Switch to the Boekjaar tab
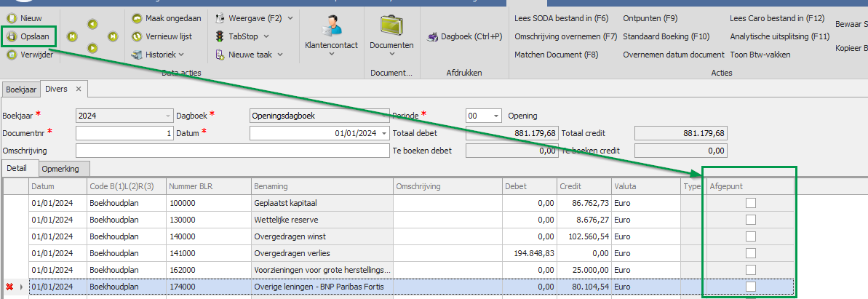The width and height of the screenshot is (868, 299). click(21, 89)
